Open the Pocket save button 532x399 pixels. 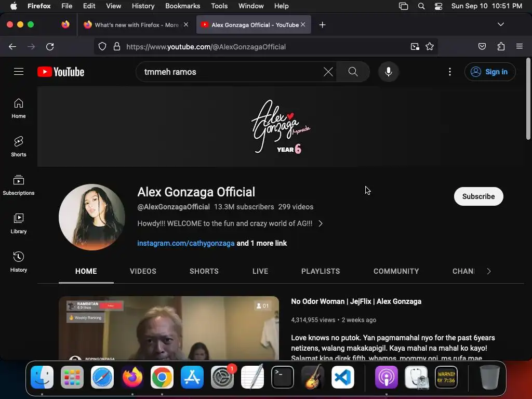coord(482,46)
